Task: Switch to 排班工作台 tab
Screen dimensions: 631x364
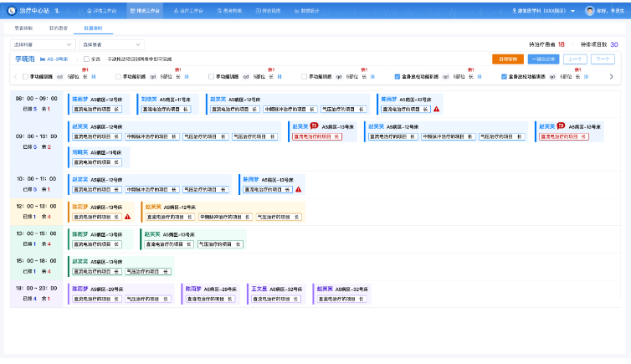Action: point(145,11)
